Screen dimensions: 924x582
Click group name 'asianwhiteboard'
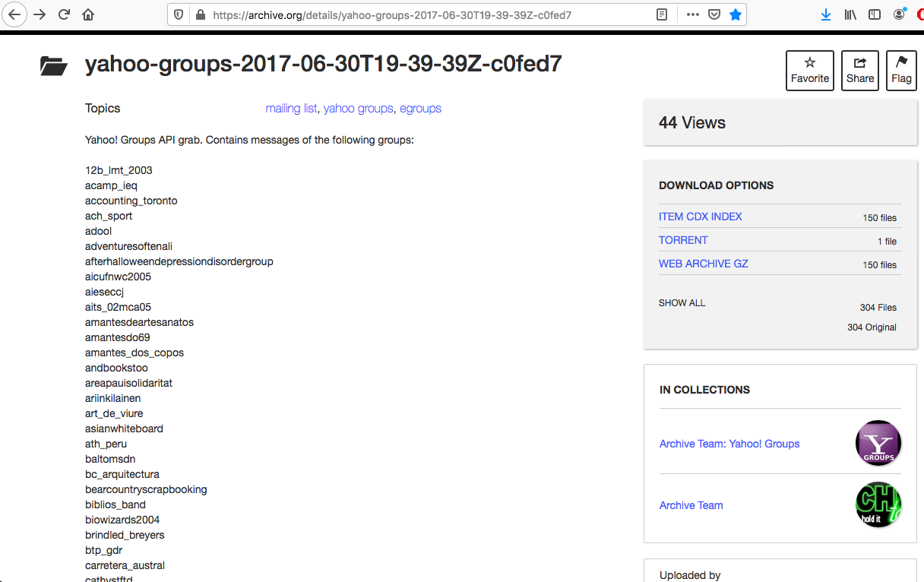coord(124,429)
